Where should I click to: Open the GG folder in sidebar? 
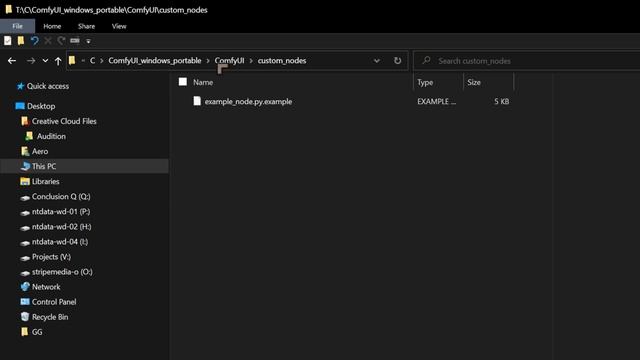tap(37, 332)
